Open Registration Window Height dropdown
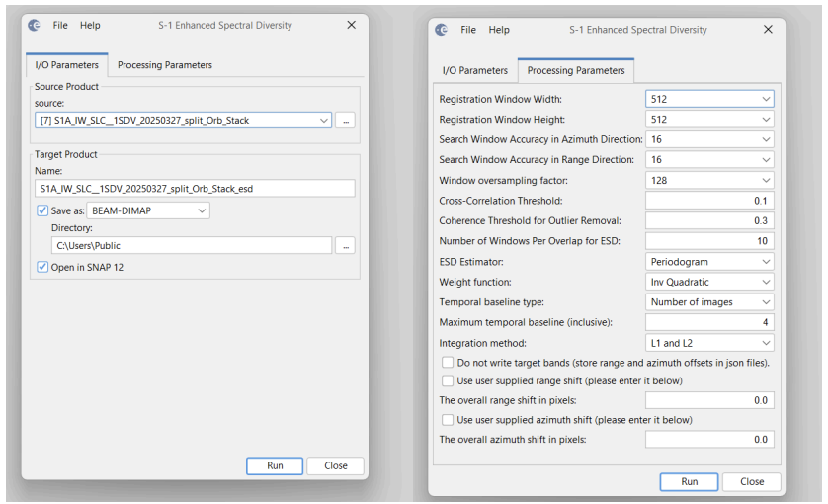This screenshot has height=504, width=828. [x=709, y=119]
